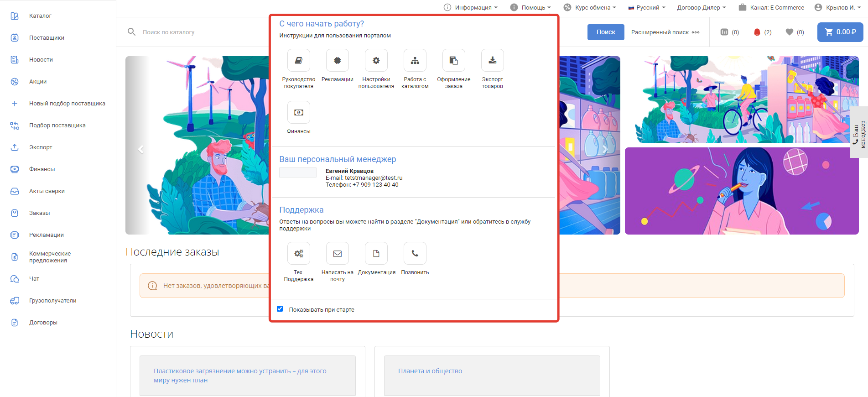Open the Руководство покупателя guide icon
Image resolution: width=868 pixels, height=397 pixels.
(x=298, y=61)
